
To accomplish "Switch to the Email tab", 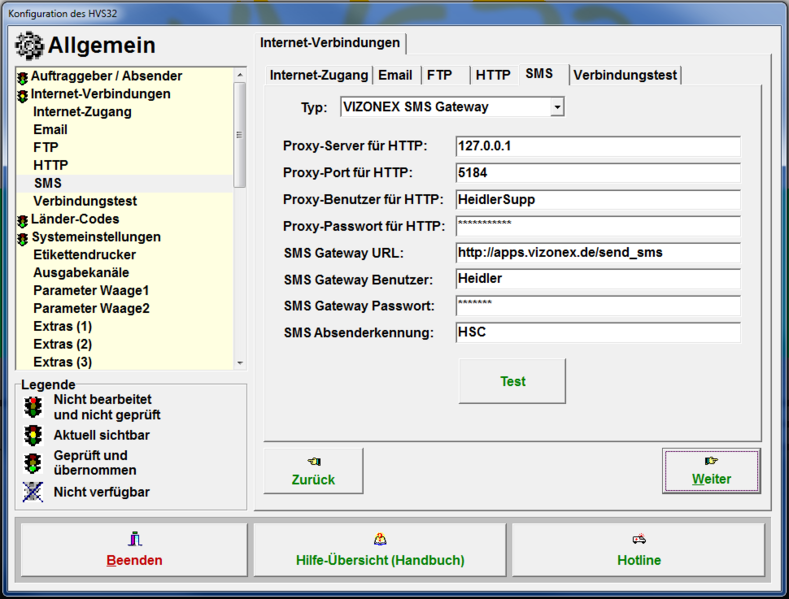I will pyautogui.click(x=395, y=75).
